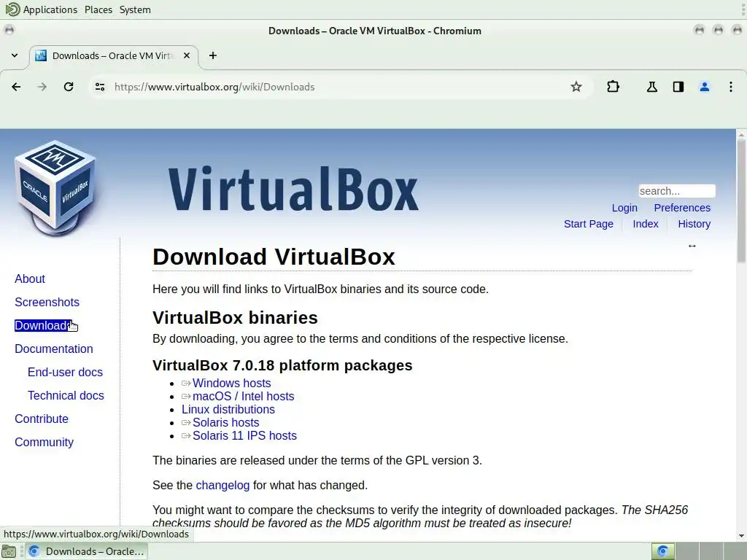Open End-user docs sidebar link

tap(65, 372)
